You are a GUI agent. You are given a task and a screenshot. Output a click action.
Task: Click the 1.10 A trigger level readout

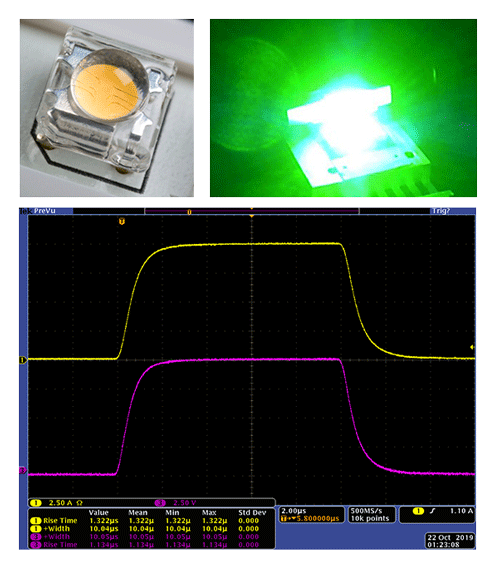[x=461, y=511]
